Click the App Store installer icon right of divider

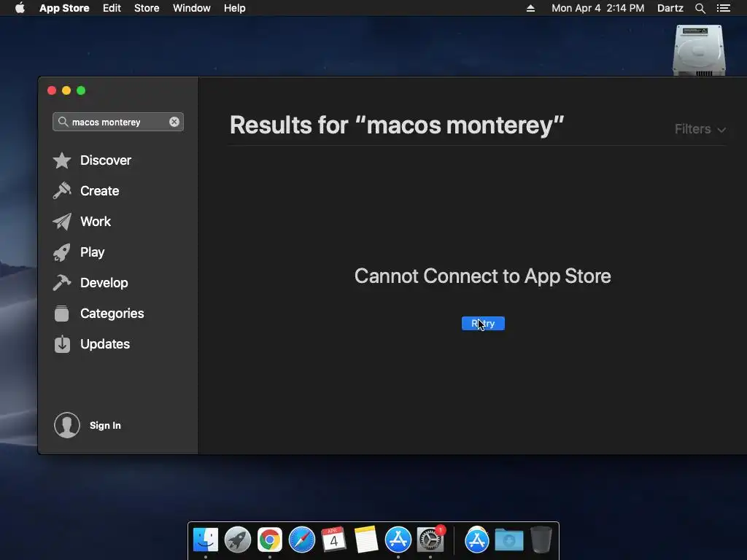pos(477,540)
